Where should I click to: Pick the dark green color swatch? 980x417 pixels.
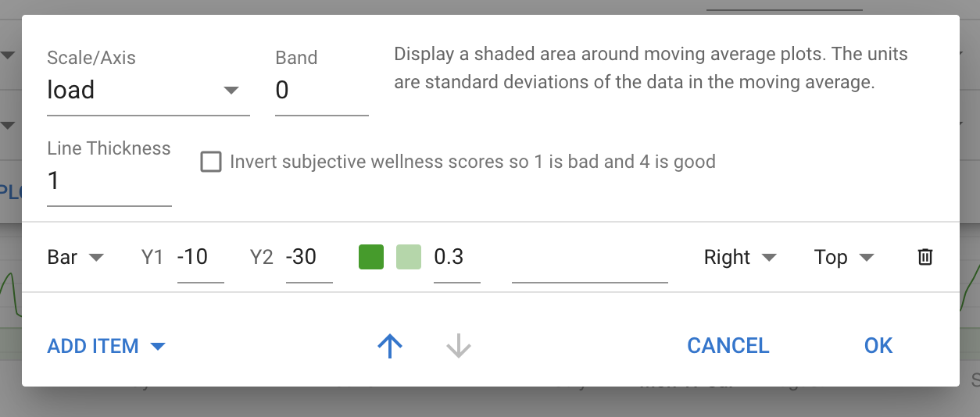371,257
